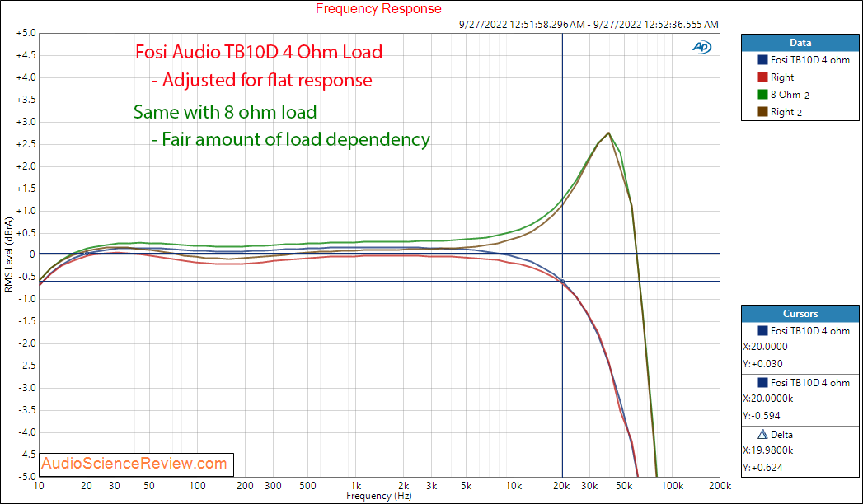This screenshot has width=863, height=504.
Task: Click the second Fosi TB10D swatch in Cursors panel
Action: point(762,383)
